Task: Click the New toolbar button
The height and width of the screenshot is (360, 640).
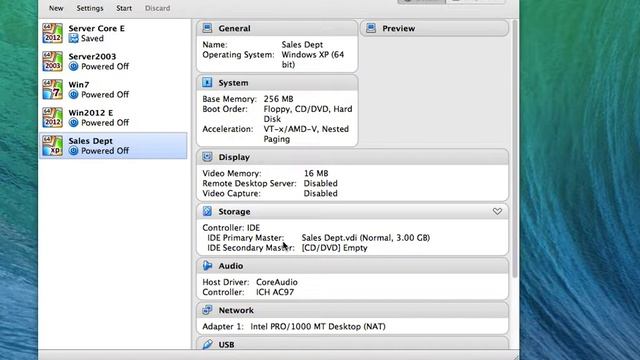Action: tap(56, 8)
